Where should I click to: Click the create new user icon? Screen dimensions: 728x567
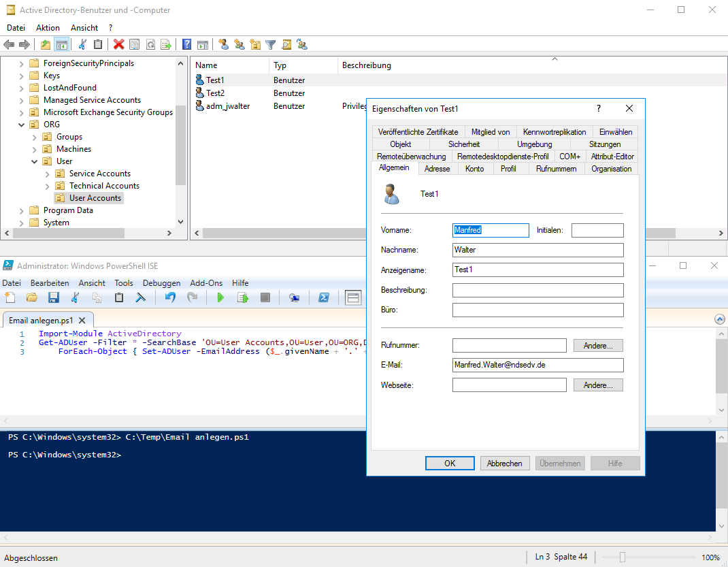[x=223, y=44]
